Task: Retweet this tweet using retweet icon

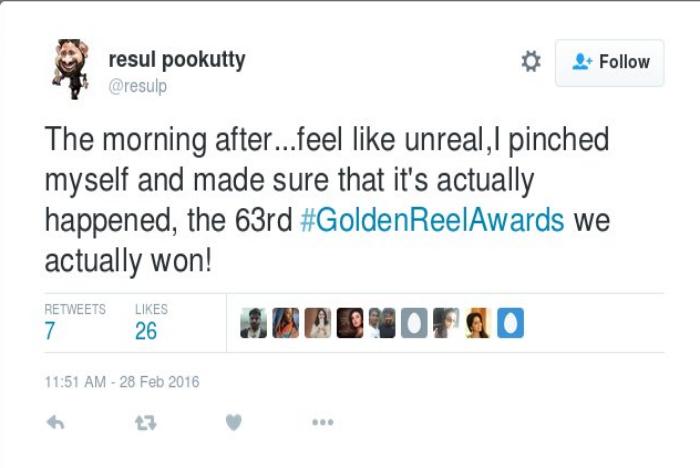Action: click(x=146, y=422)
